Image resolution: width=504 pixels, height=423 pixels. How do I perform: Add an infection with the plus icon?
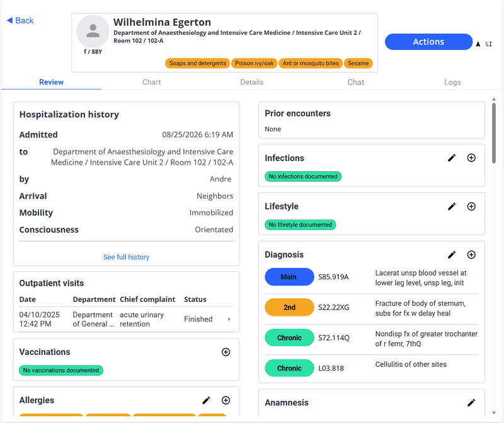click(x=471, y=158)
